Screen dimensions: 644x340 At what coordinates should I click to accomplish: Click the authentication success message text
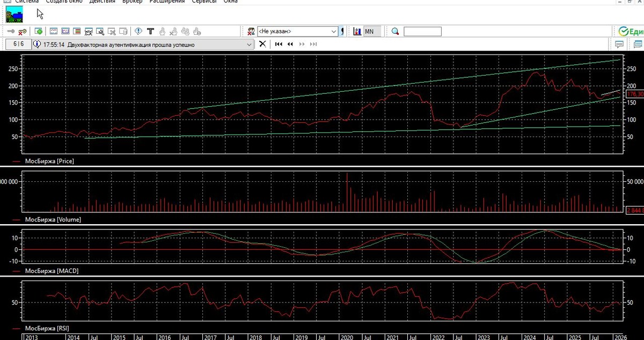point(131,45)
